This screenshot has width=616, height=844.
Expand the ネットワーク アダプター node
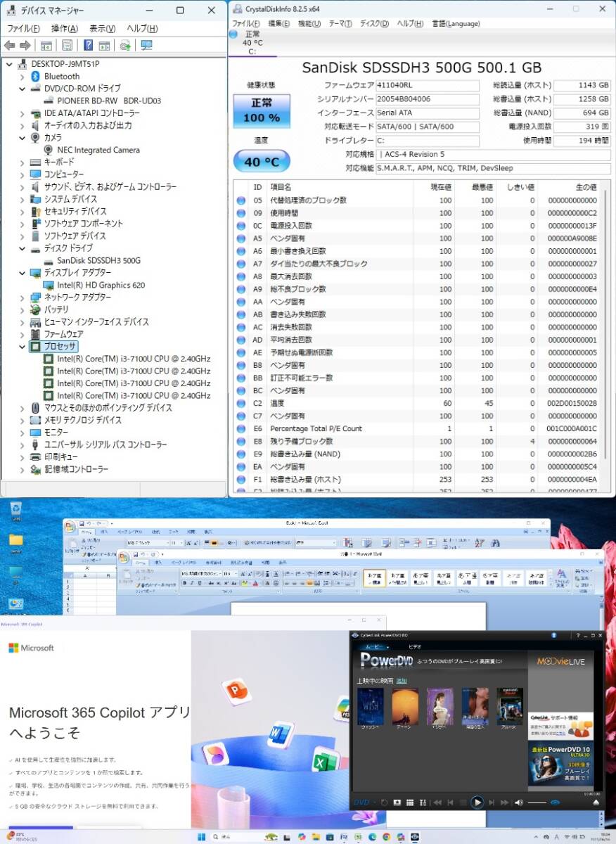(23, 297)
